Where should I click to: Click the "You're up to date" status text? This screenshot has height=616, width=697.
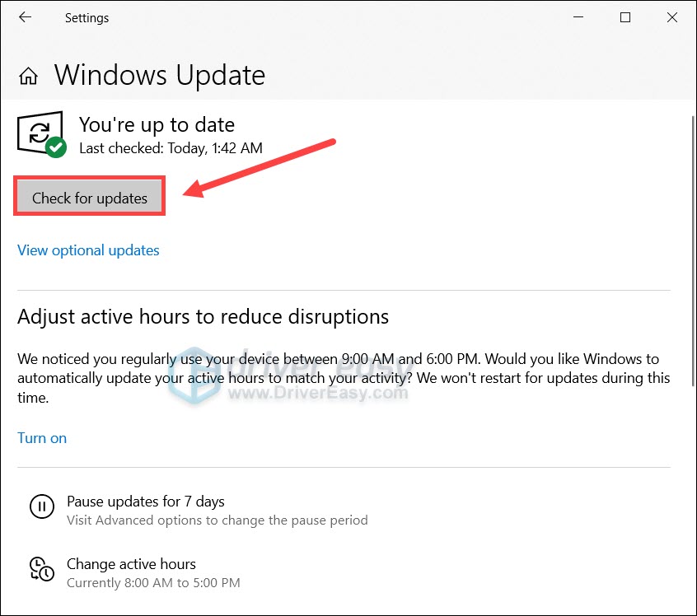coord(157,125)
